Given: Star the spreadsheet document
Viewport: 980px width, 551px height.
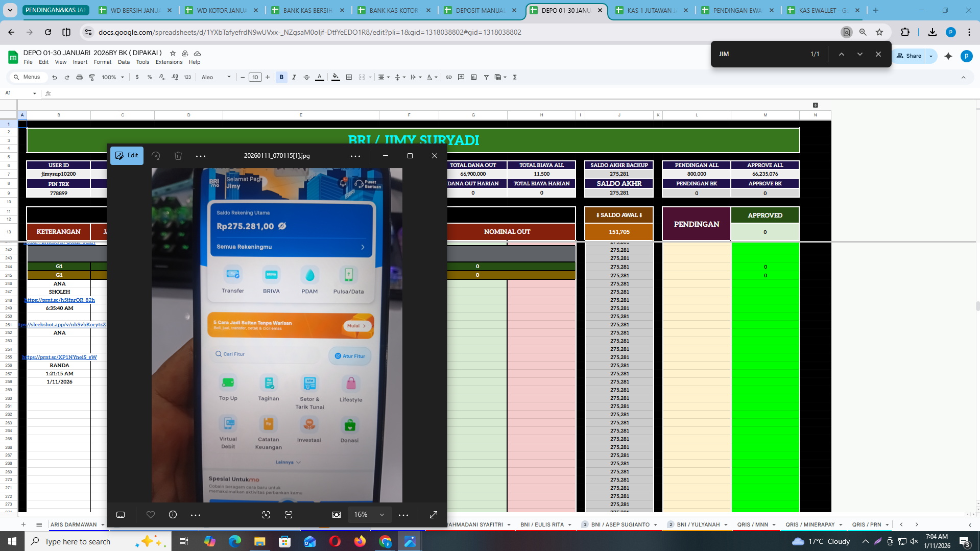Looking at the screenshot, I should [x=173, y=53].
